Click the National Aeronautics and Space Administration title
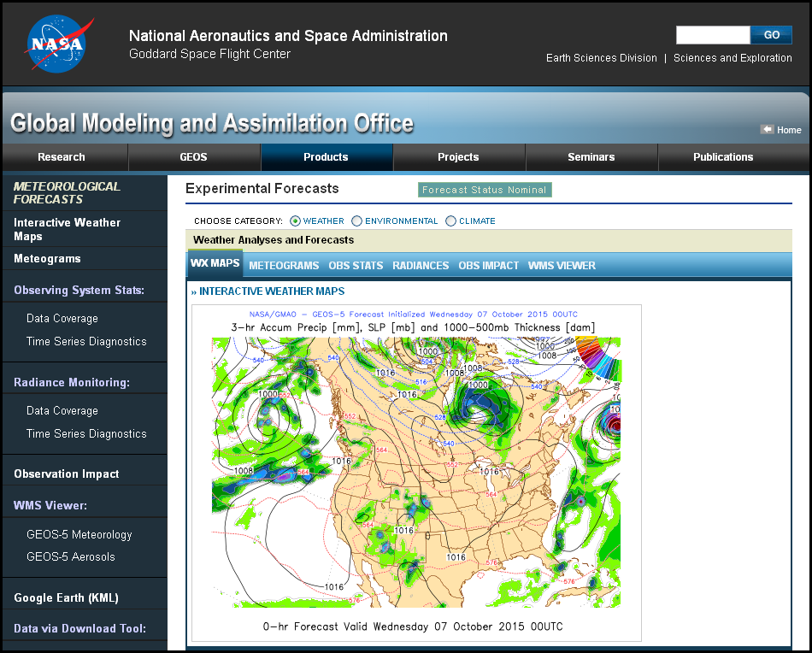 tap(288, 36)
